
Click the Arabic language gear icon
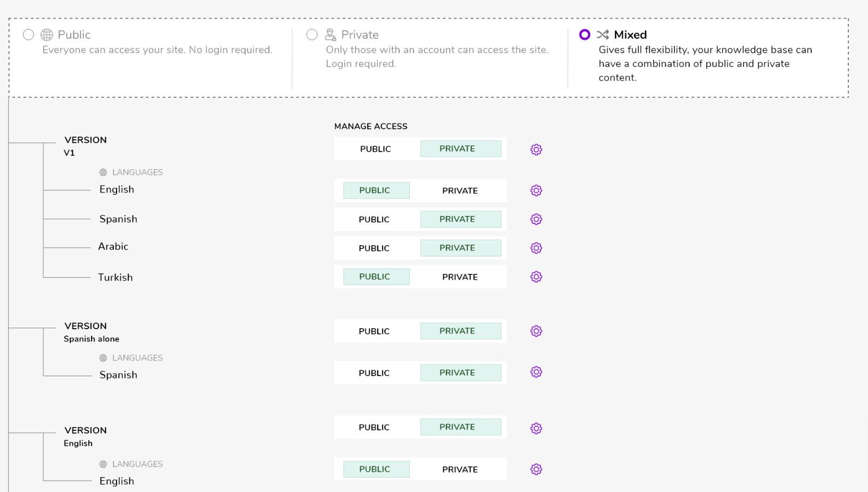tap(536, 248)
